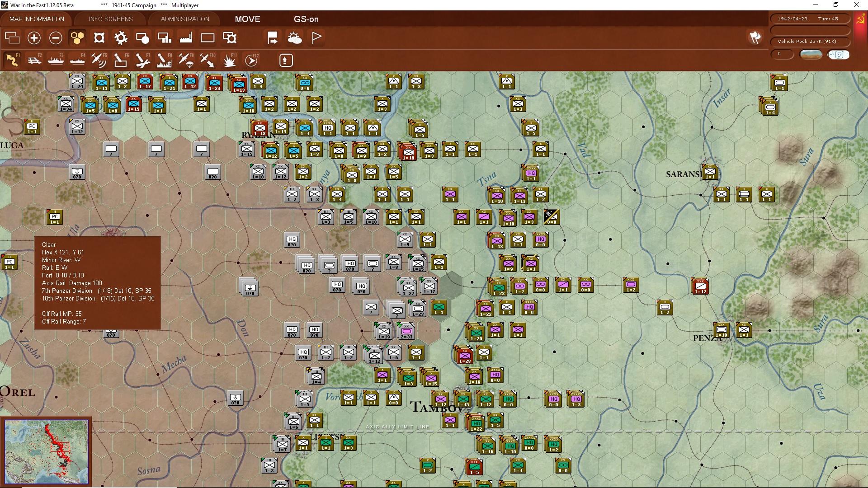
Task: Click the F12 end turn icon
Action: [x=251, y=60]
